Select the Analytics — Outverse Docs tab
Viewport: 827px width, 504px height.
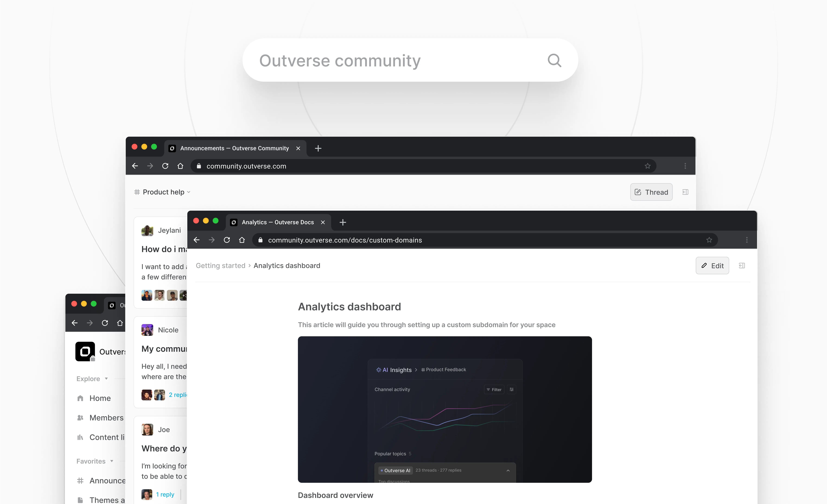click(x=278, y=222)
